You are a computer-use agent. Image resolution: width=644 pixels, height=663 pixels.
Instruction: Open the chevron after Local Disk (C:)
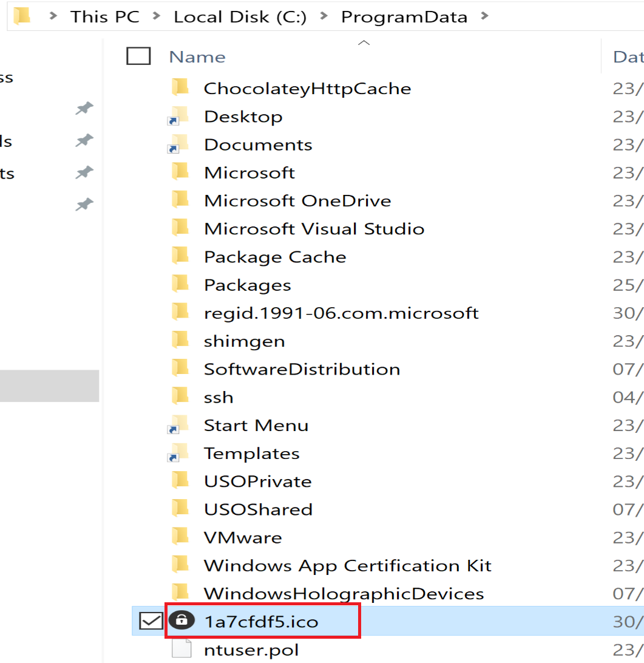(324, 17)
